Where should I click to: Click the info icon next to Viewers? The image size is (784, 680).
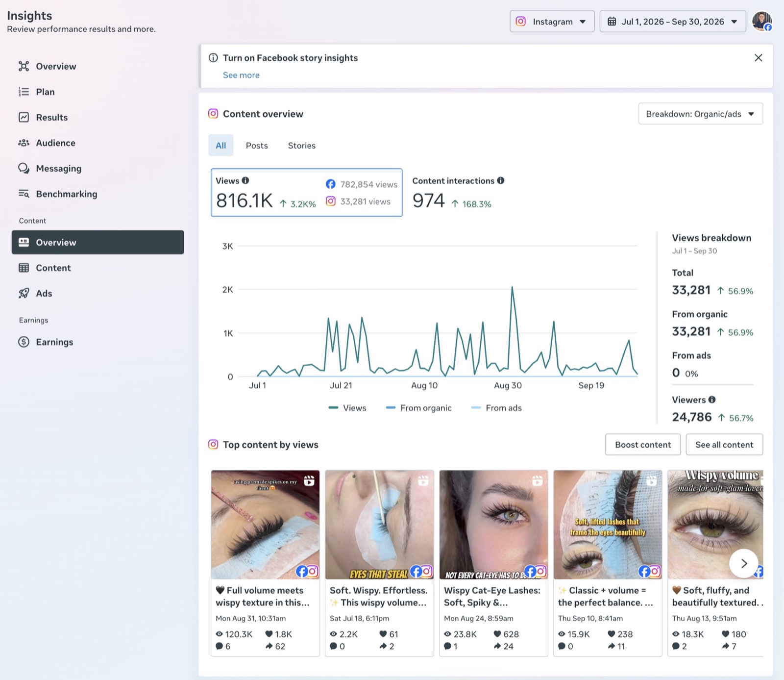click(x=712, y=400)
